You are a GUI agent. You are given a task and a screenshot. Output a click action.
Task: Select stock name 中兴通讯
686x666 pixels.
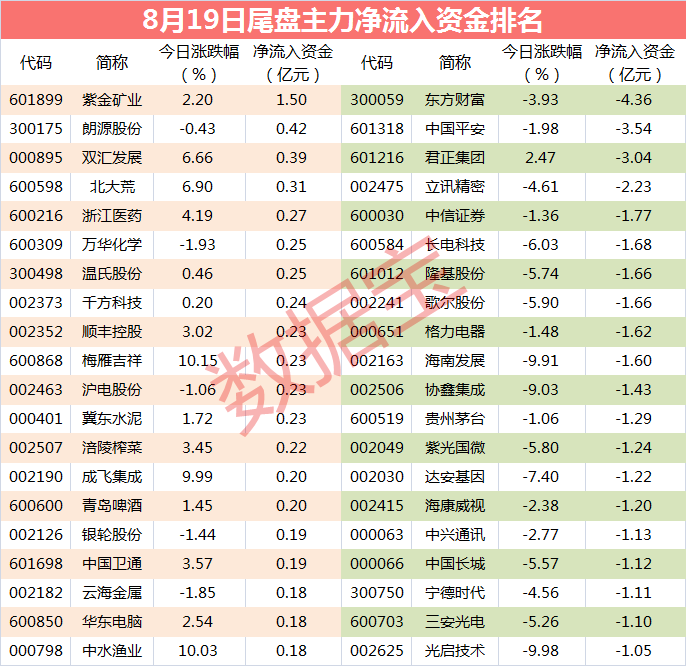point(455,535)
